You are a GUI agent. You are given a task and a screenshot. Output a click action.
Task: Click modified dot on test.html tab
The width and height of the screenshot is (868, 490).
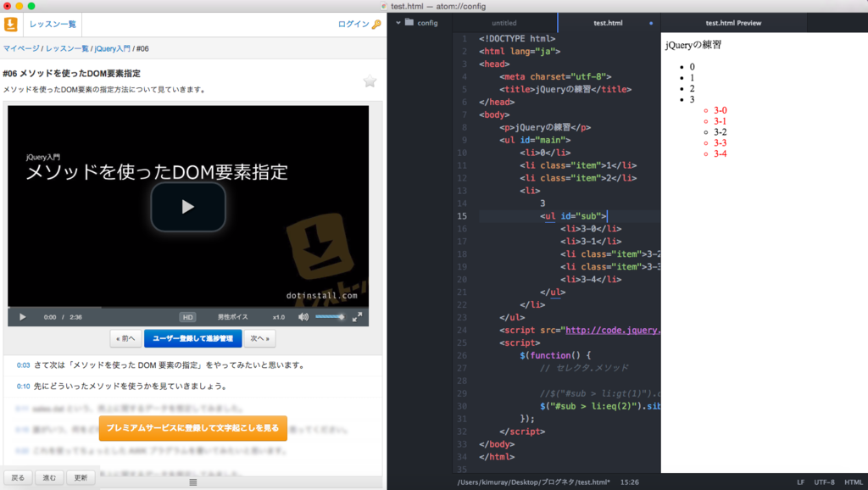[651, 23]
